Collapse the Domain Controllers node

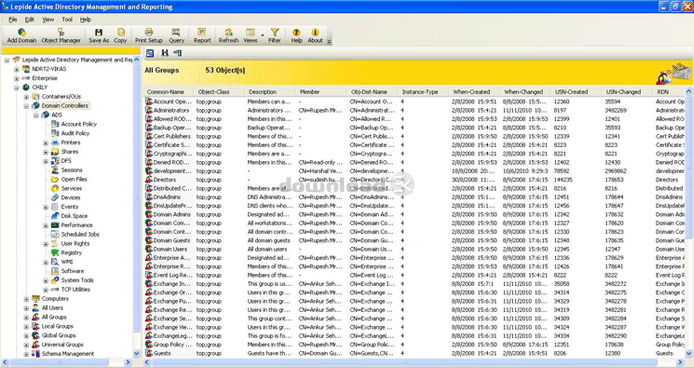click(26, 106)
